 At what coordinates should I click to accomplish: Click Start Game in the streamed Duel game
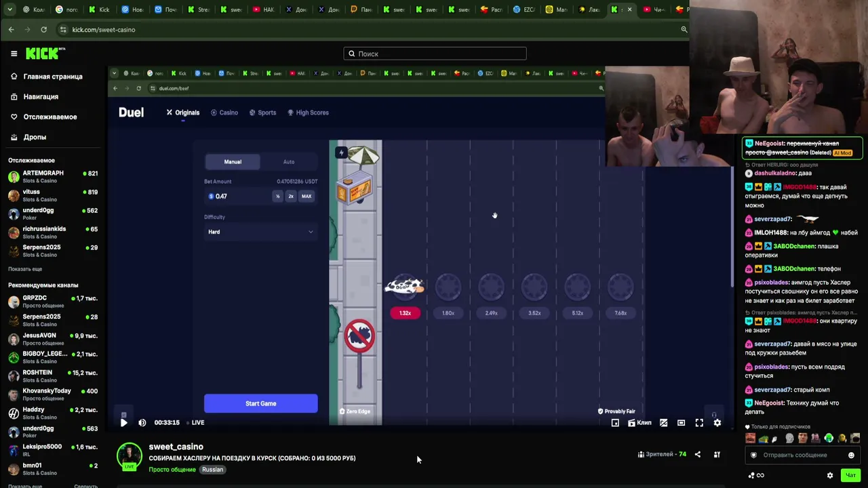(260, 403)
